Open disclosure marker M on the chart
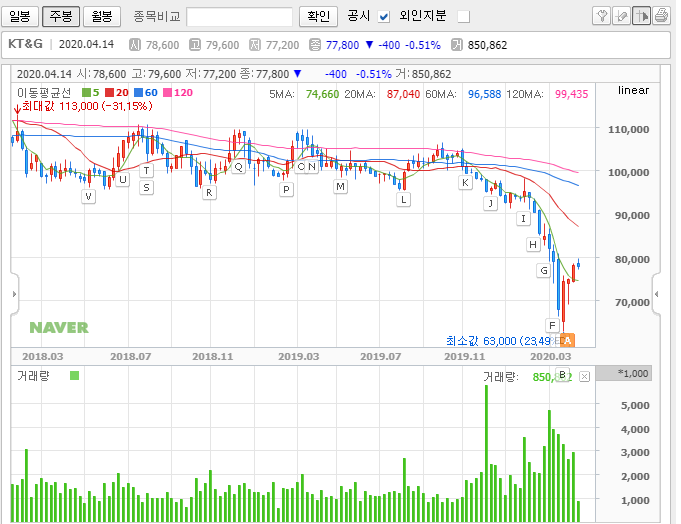The width and height of the screenshot is (681, 524). (340, 187)
